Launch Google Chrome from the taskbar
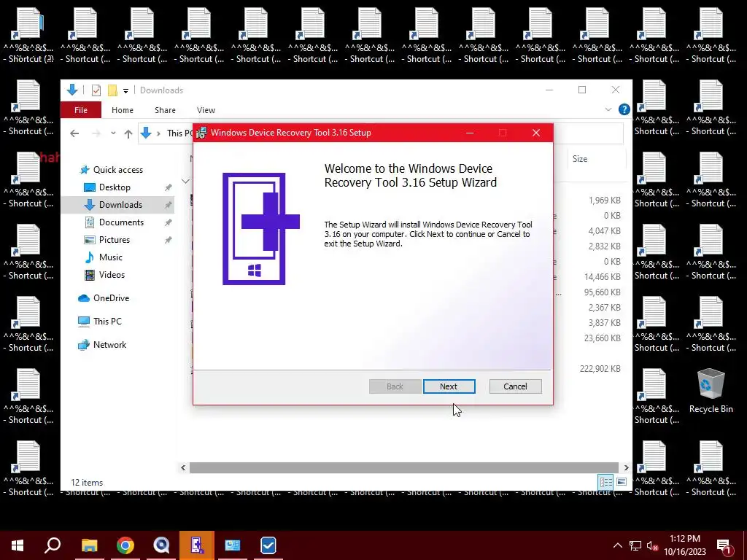This screenshot has width=747, height=560. [125, 545]
